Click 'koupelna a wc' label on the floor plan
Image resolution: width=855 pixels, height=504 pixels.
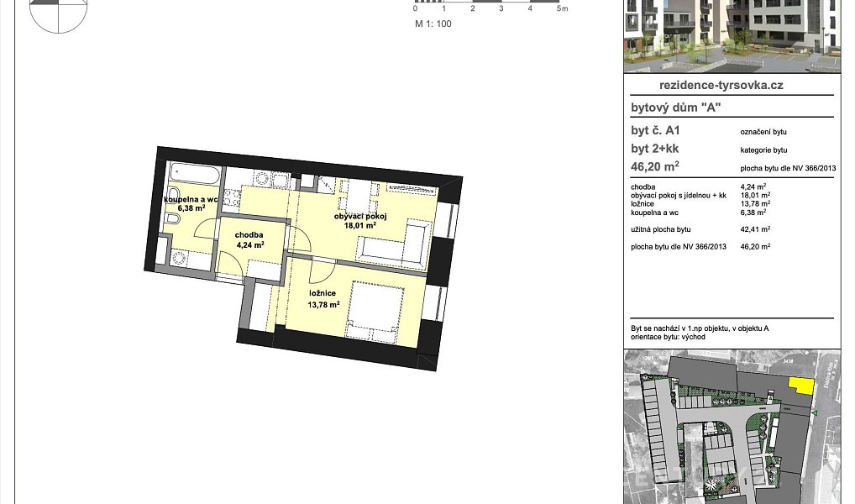(x=191, y=200)
